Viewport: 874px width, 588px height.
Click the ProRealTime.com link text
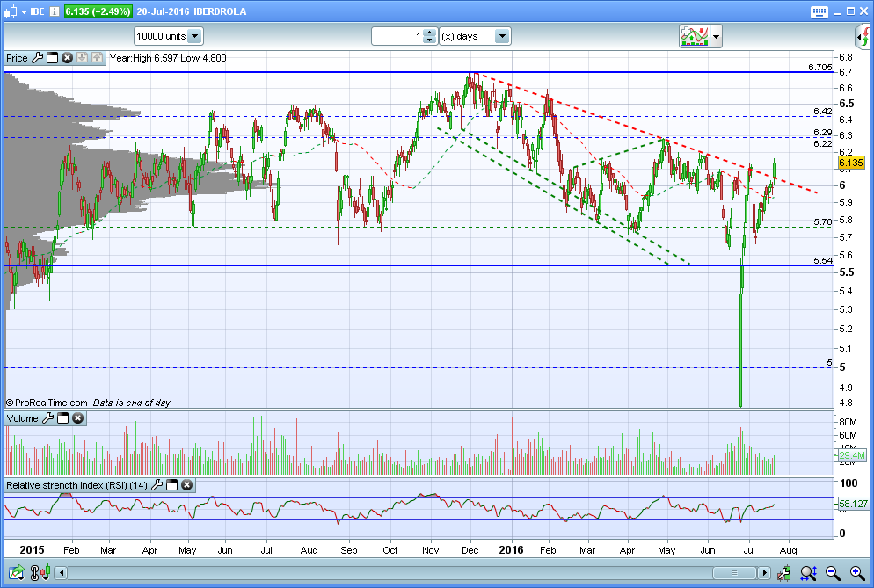[51, 403]
